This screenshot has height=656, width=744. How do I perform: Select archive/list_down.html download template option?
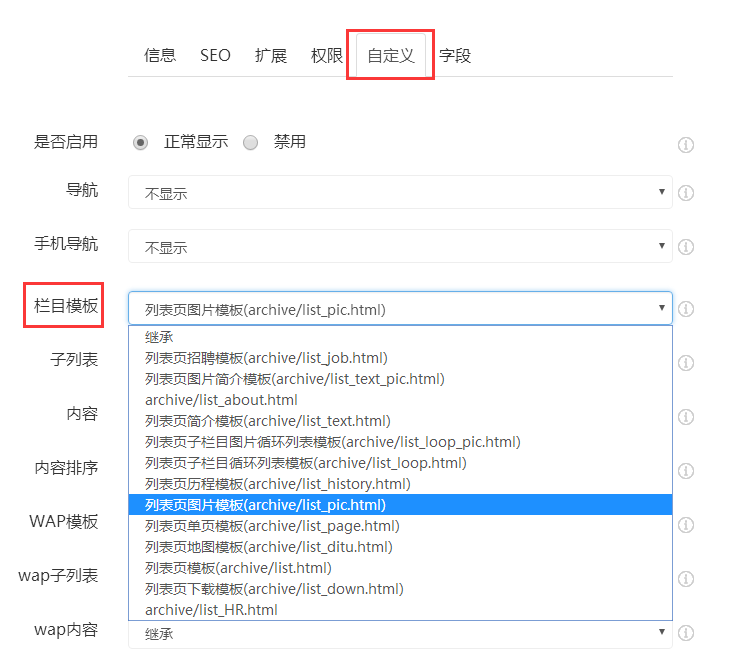[x=274, y=589]
